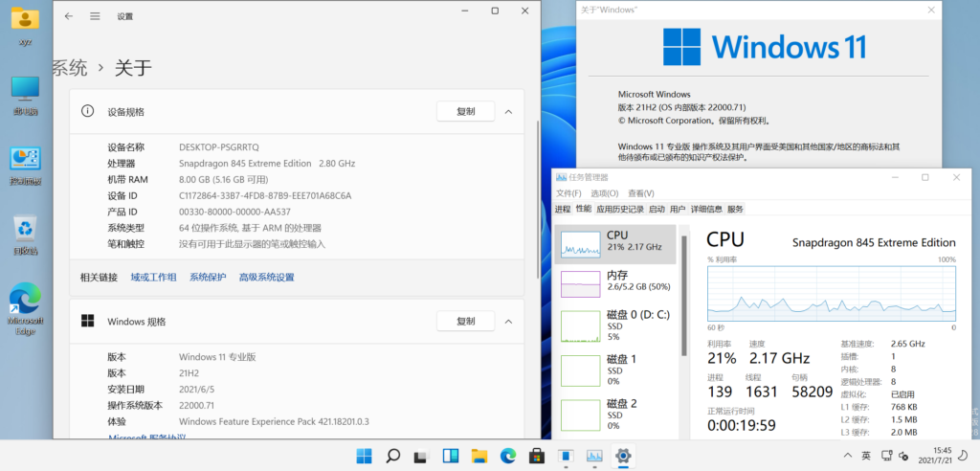Collapse the 设备规格 section chevron
Image resolution: width=980 pixels, height=471 pixels.
[509, 111]
